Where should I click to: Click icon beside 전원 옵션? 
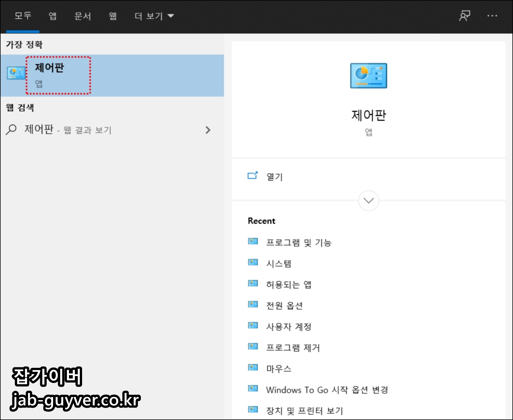click(253, 304)
